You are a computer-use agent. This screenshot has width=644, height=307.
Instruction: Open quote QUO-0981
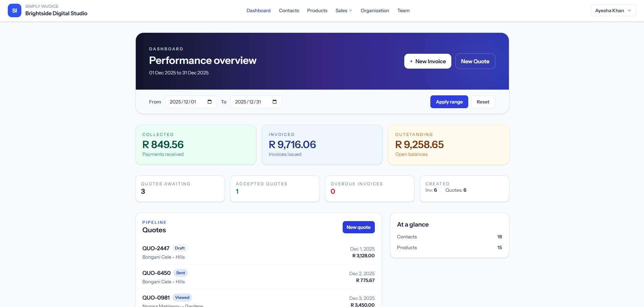(x=156, y=298)
